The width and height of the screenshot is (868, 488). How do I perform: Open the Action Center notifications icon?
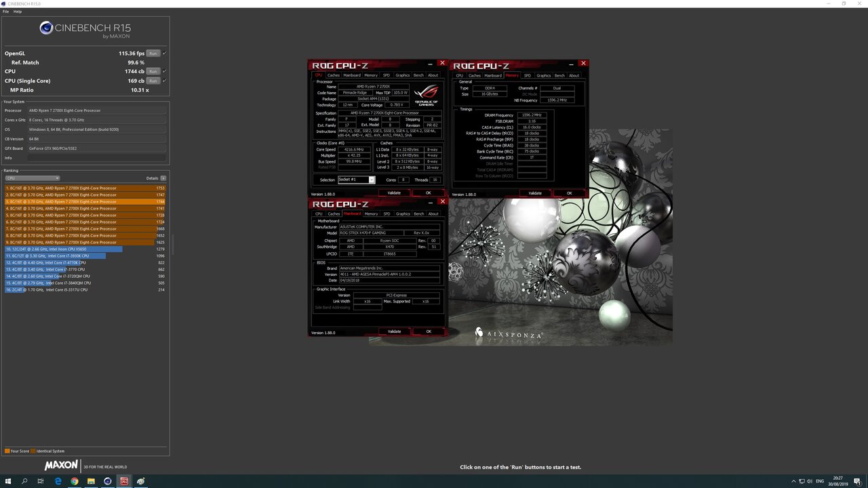point(857,481)
